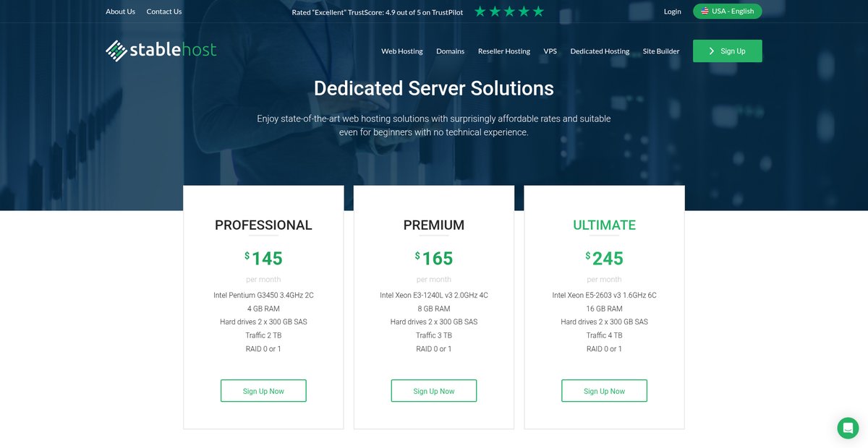This screenshot has width=868, height=448.
Task: Click Traffic 2 TB text
Action: tap(263, 335)
